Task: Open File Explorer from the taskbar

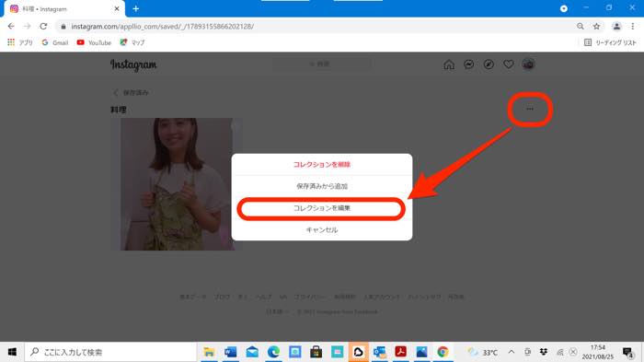Action: point(209,352)
